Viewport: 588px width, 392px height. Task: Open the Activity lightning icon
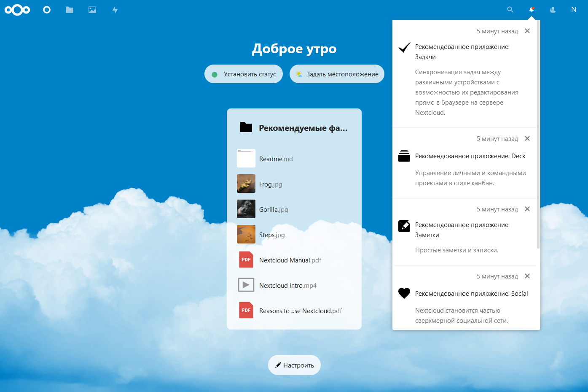[x=115, y=10]
